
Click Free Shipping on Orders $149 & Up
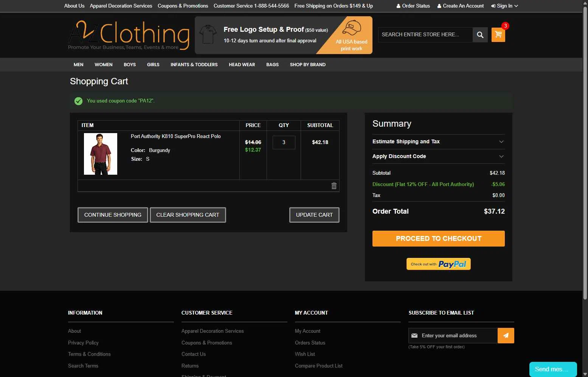[x=334, y=6]
